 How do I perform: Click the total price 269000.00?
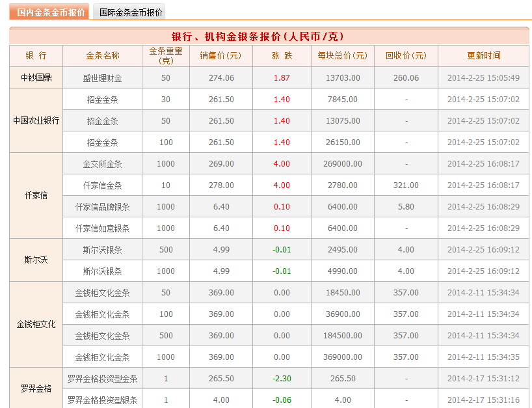(343, 163)
